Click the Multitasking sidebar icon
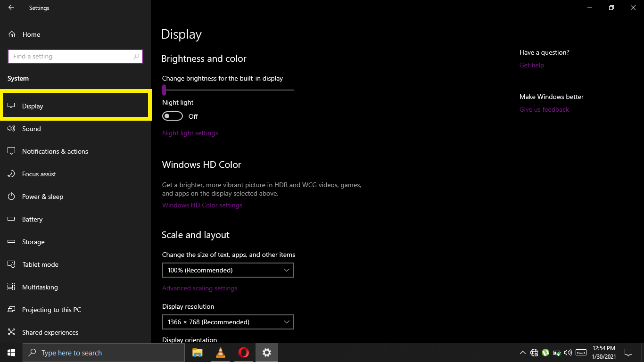The image size is (644, 362). coord(12,287)
